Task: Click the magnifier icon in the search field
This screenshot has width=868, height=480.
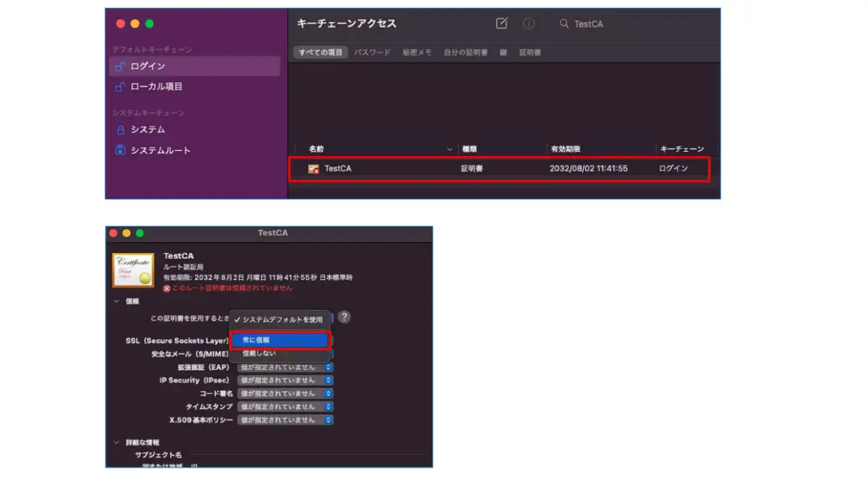Action: click(563, 24)
